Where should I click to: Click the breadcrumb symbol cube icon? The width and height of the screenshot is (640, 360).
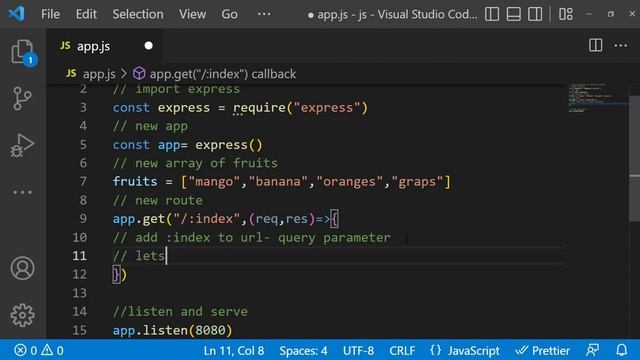(139, 74)
